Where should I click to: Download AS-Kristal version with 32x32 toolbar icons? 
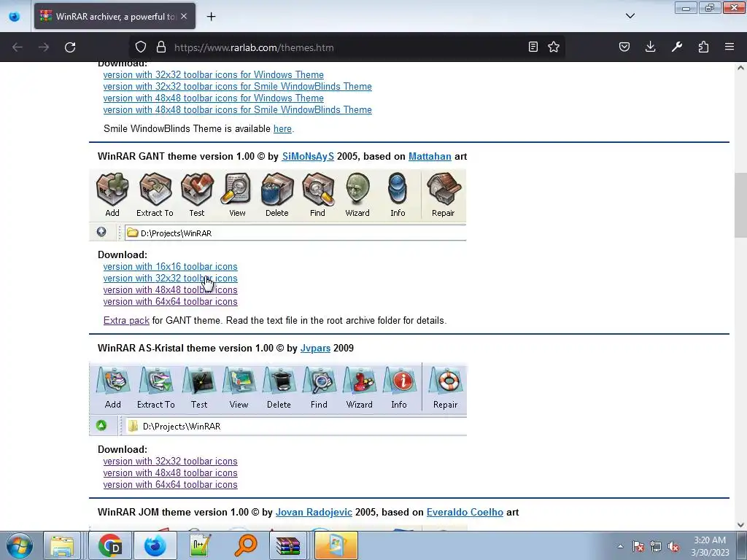[170, 462]
